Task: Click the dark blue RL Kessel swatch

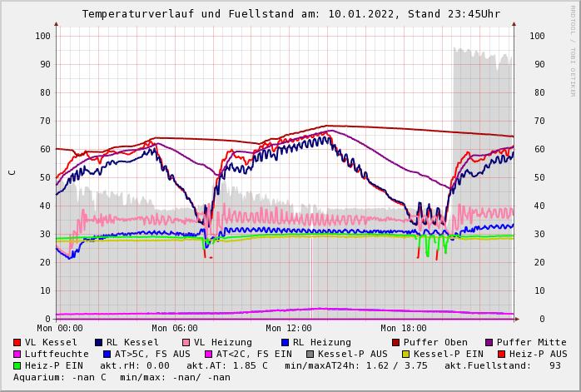Action: point(99,342)
